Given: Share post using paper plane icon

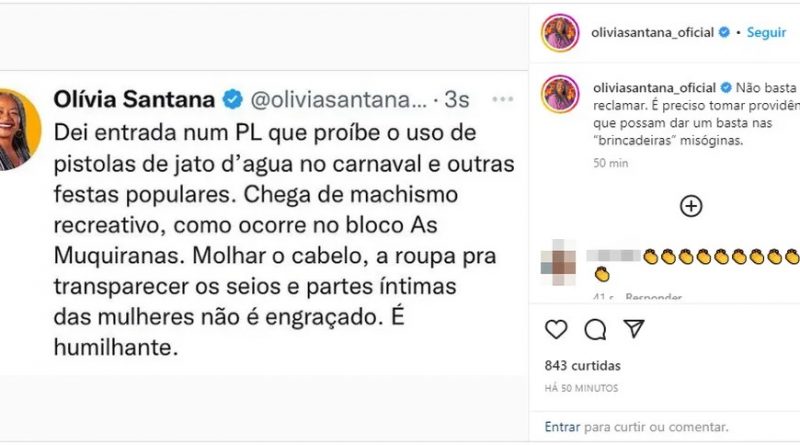Looking at the screenshot, I should [x=633, y=328].
